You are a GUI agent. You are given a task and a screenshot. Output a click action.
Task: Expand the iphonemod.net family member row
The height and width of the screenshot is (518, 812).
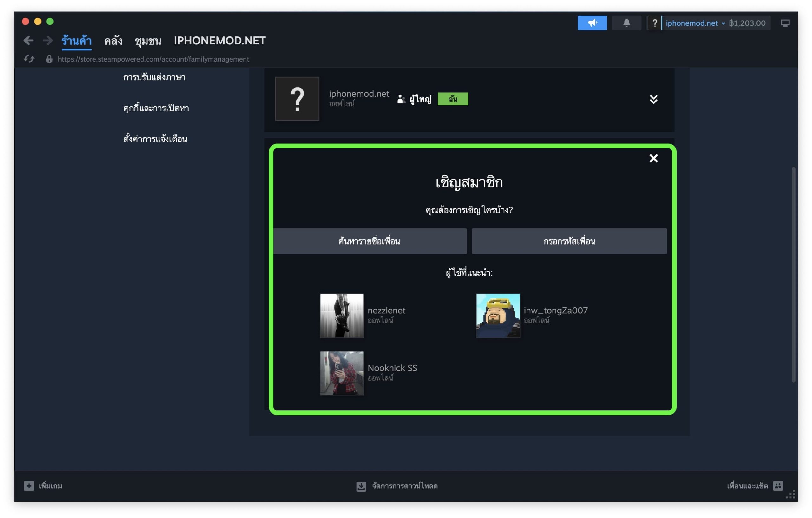[653, 99]
